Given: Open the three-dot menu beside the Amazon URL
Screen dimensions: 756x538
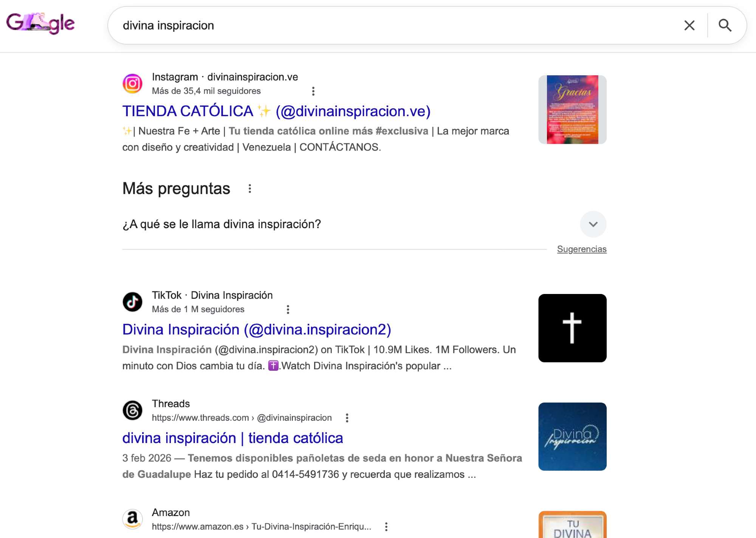Looking at the screenshot, I should tap(386, 527).
